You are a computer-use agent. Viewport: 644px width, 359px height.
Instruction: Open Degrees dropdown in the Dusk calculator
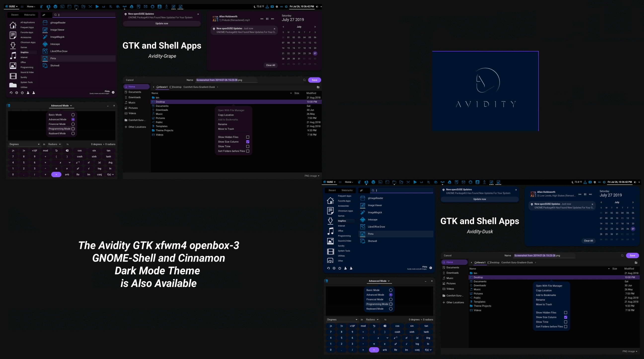(342, 319)
